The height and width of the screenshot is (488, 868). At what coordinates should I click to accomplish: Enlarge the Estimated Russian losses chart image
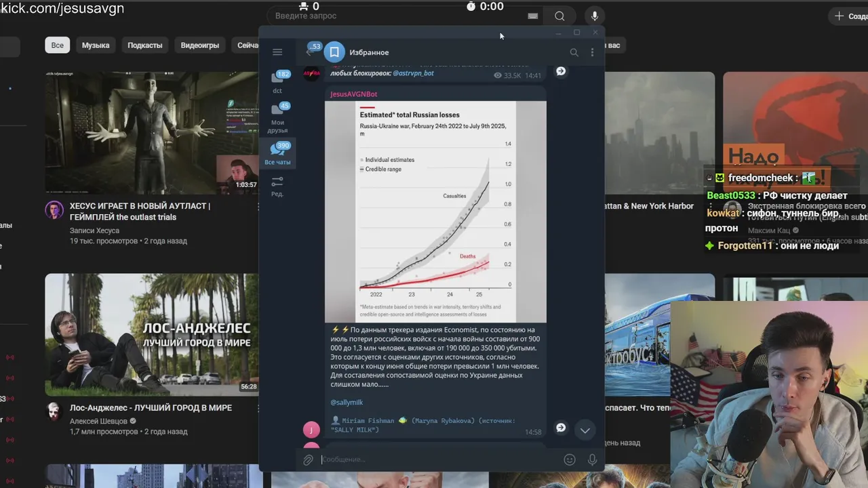[435, 211]
